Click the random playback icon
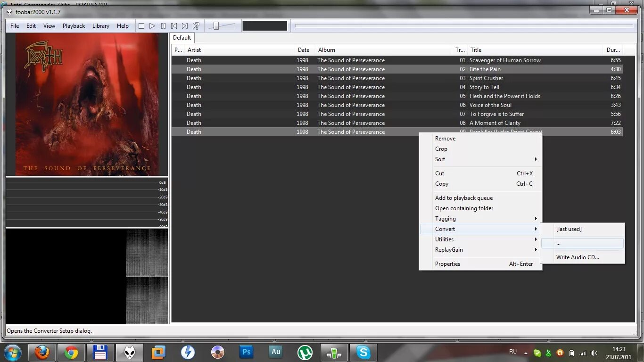This screenshot has width=644, height=362. pos(196,26)
